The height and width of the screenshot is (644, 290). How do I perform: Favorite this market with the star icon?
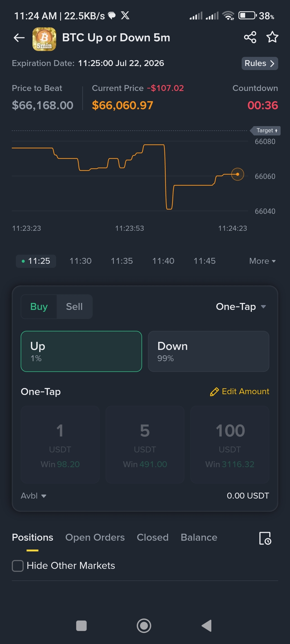[x=272, y=37]
